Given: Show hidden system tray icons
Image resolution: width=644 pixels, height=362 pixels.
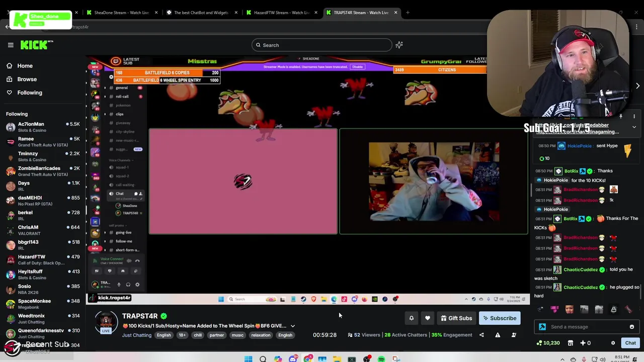Looking at the screenshot, I should tap(562, 359).
